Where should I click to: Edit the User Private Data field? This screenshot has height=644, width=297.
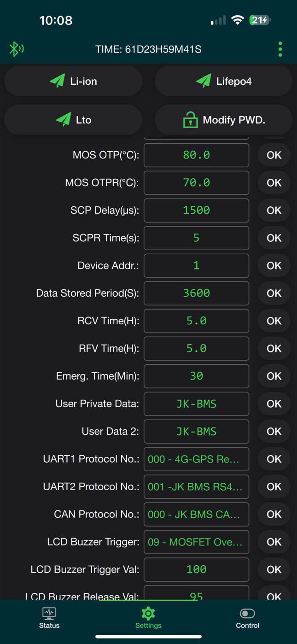point(196,404)
